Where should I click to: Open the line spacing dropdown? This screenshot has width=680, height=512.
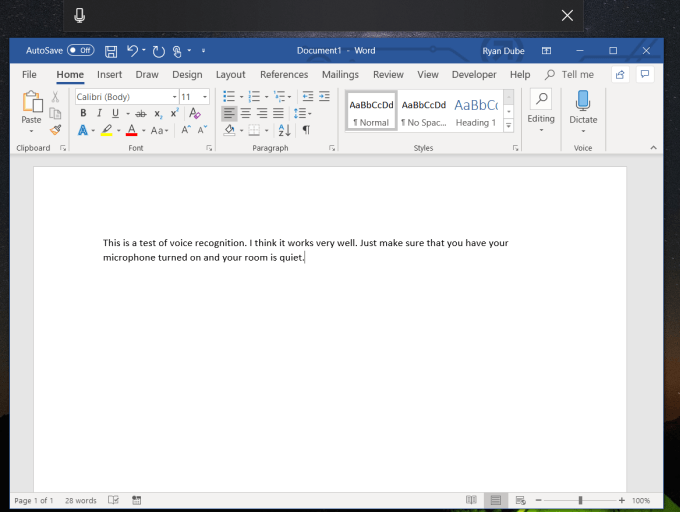pyautogui.click(x=302, y=114)
